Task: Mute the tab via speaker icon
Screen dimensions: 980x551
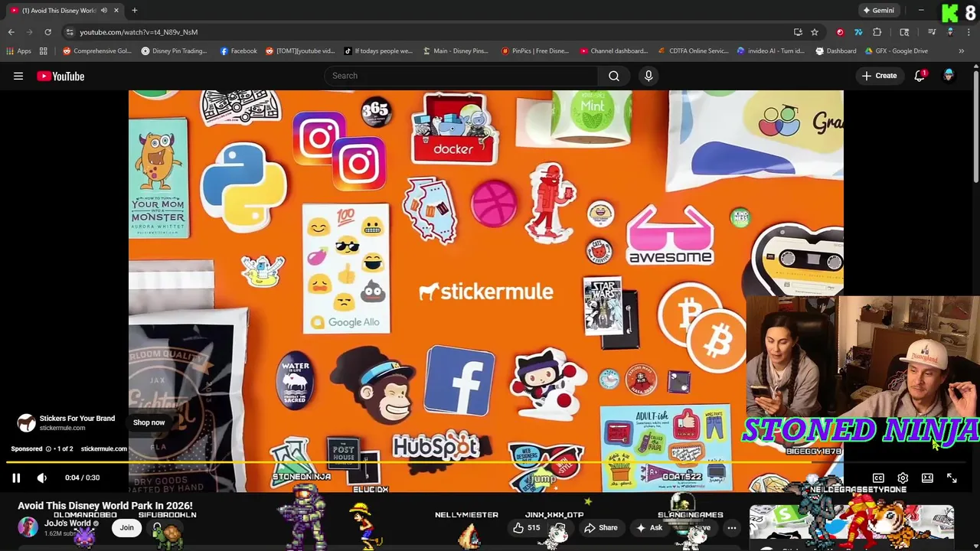Action: tap(104, 11)
